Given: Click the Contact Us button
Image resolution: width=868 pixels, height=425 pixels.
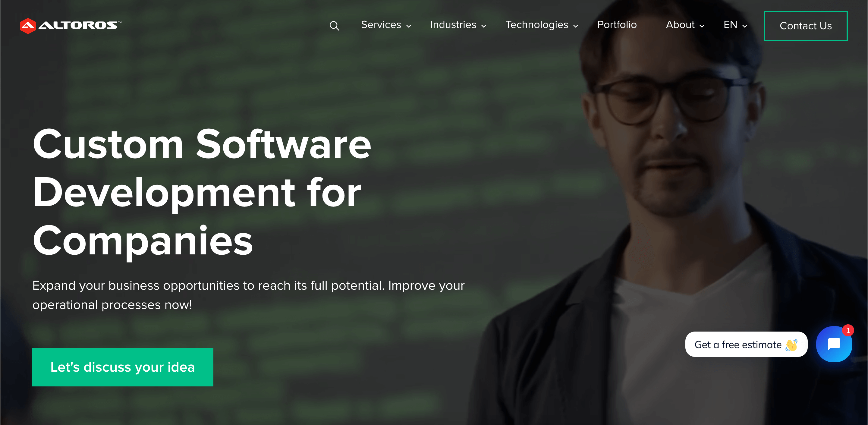Looking at the screenshot, I should point(805,26).
